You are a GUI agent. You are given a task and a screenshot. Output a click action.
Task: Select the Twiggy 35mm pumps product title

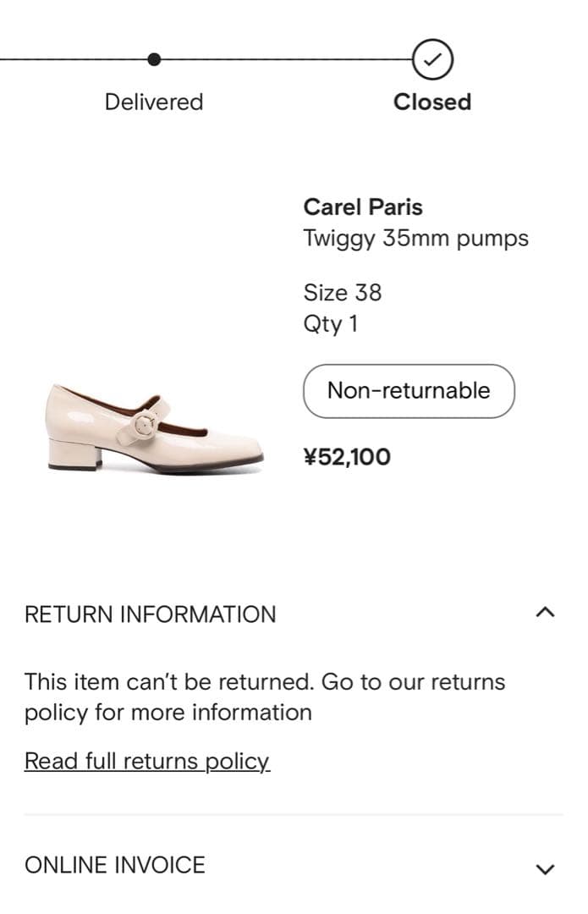(417, 239)
